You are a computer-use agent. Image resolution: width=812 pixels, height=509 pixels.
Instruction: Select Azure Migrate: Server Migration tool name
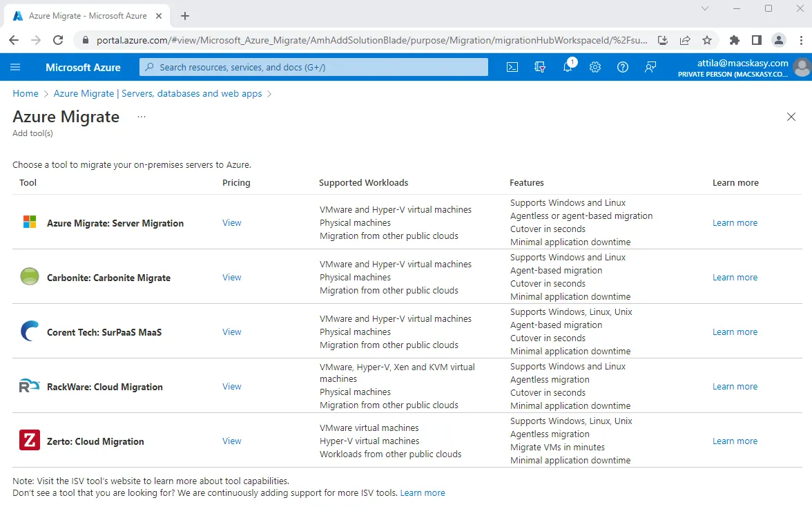point(115,223)
